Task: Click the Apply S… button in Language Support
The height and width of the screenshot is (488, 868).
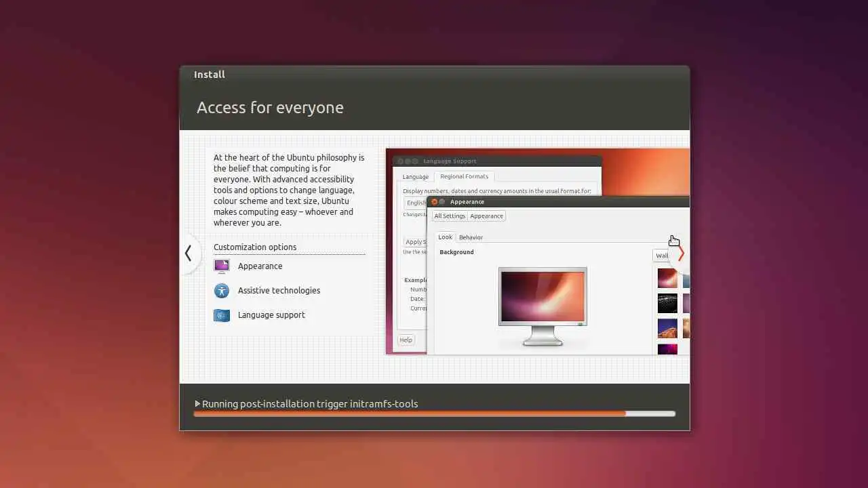Action: (x=415, y=242)
